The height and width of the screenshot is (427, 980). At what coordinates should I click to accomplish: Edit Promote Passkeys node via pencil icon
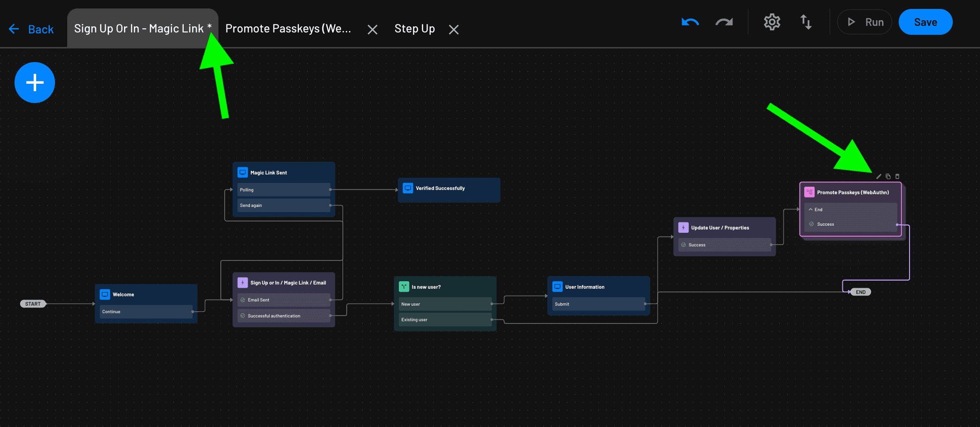coord(879,177)
